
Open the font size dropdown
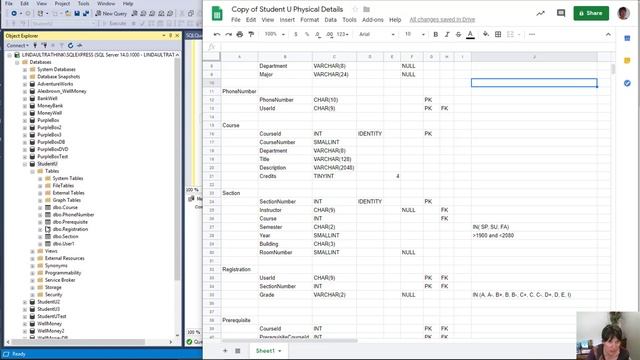coord(415,34)
